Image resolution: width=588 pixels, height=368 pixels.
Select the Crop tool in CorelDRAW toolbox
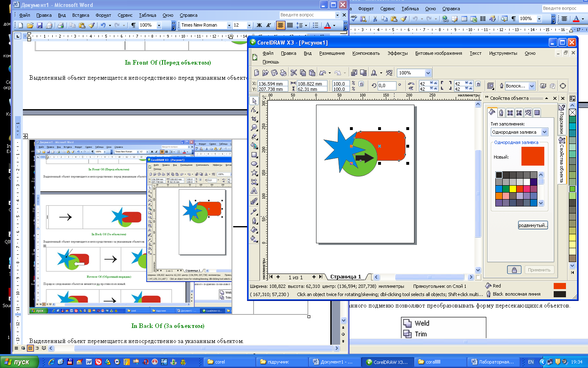click(x=254, y=119)
